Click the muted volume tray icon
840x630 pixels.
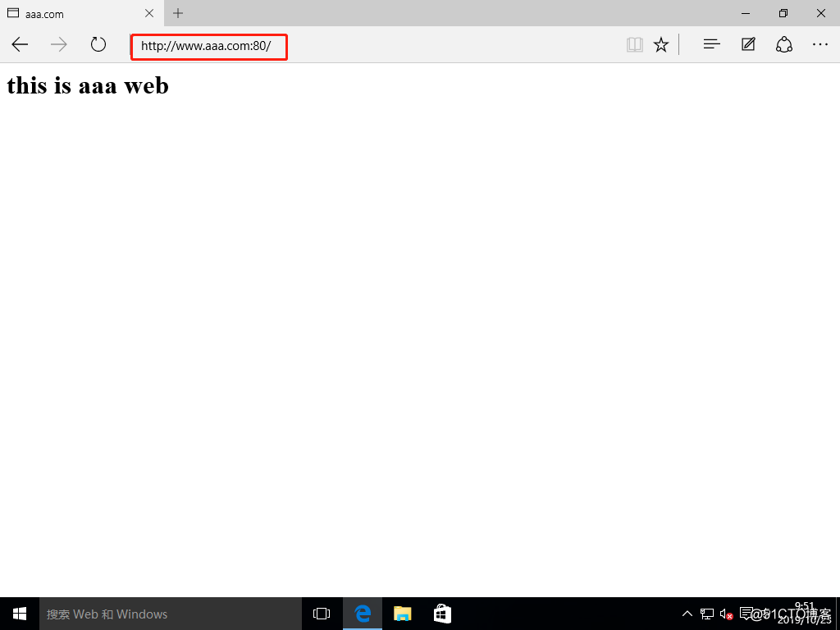(x=727, y=614)
